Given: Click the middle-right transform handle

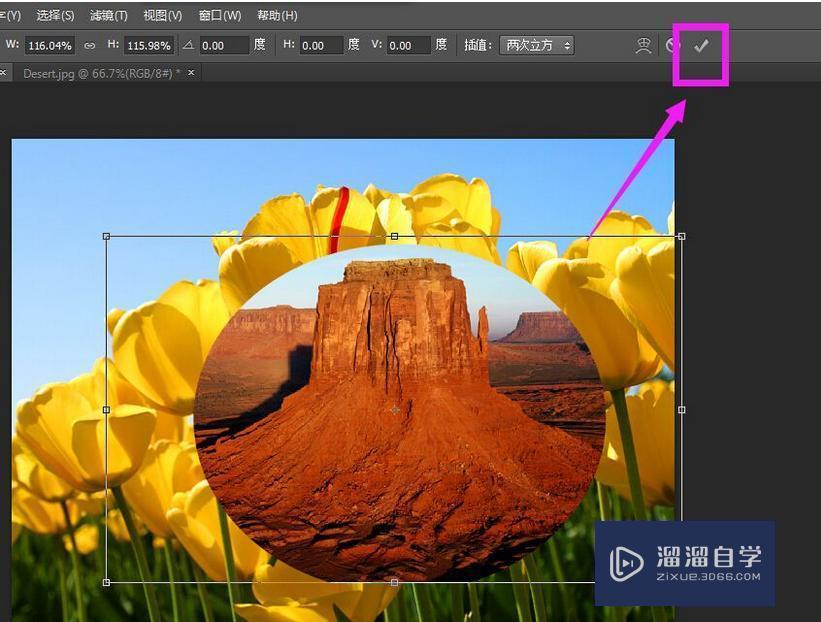Looking at the screenshot, I should pyautogui.click(x=681, y=410).
